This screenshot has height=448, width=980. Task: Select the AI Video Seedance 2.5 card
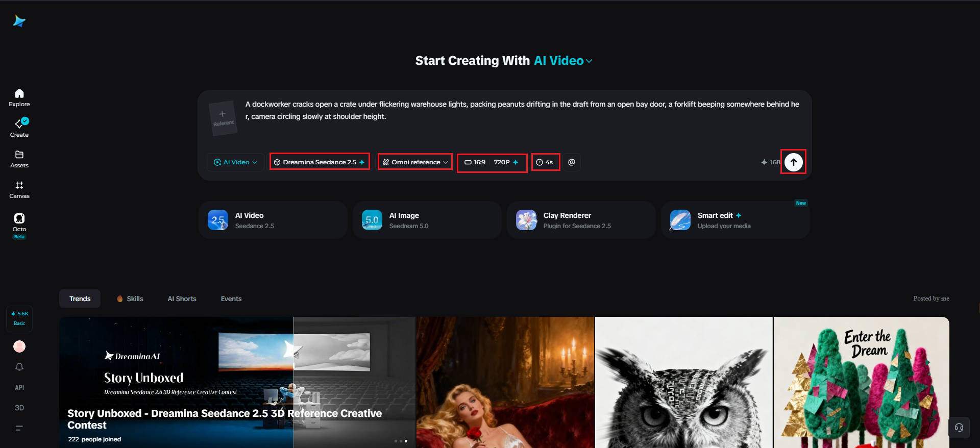point(273,220)
